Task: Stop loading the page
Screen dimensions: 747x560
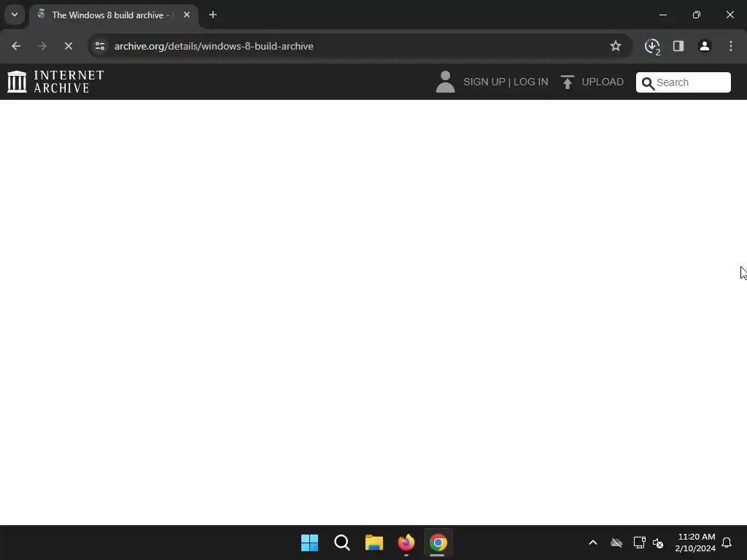Action: [x=68, y=46]
